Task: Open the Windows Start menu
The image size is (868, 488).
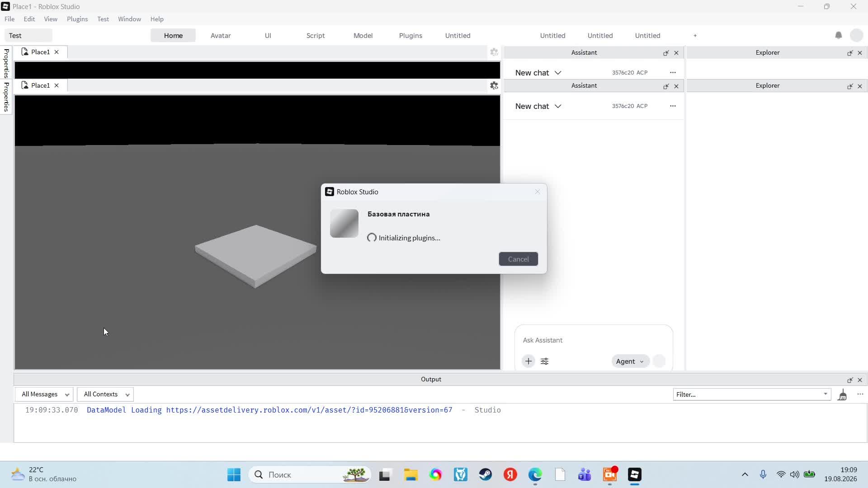Action: (234, 475)
